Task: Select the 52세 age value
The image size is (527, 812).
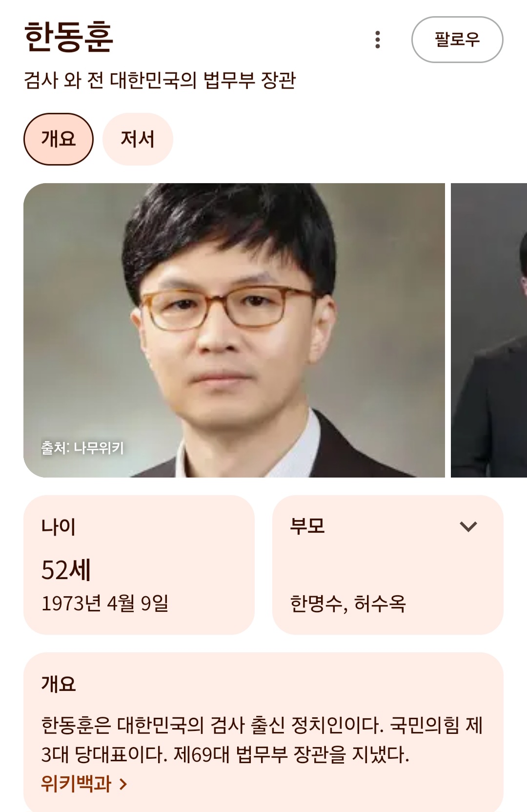Action: (x=66, y=570)
